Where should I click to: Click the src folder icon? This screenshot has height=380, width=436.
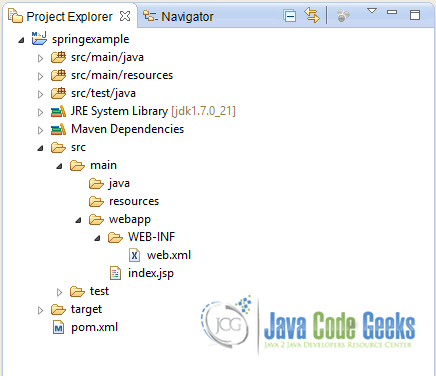(58, 147)
